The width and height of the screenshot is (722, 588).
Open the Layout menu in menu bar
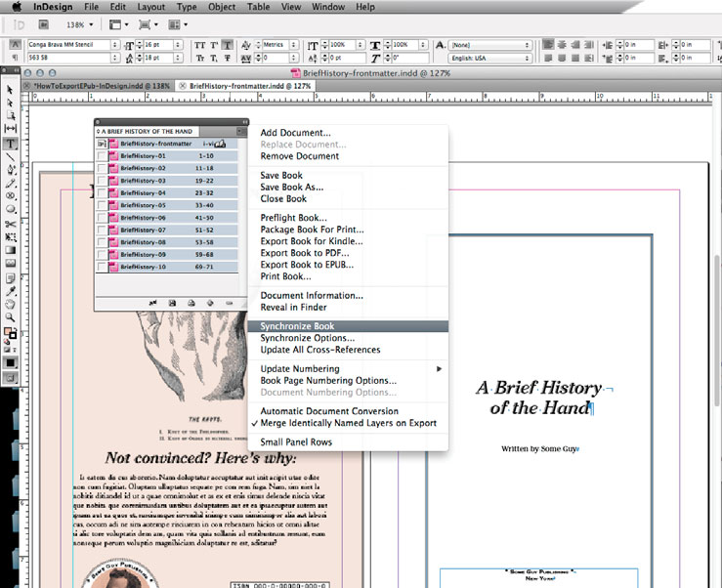pos(149,7)
